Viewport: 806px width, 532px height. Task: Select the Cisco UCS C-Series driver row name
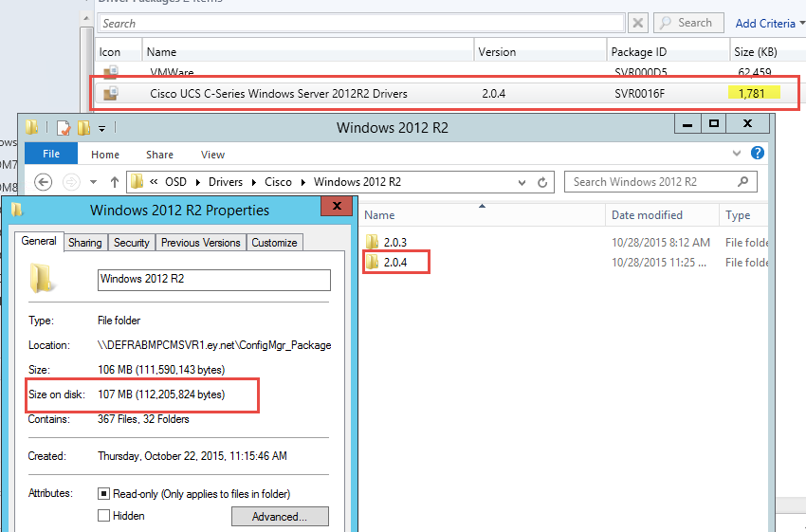[279, 94]
